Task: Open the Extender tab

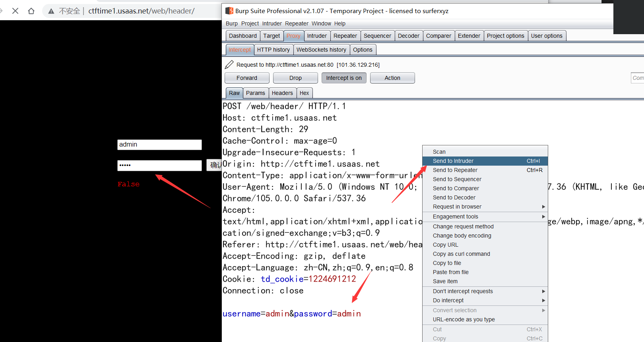Action: point(469,36)
